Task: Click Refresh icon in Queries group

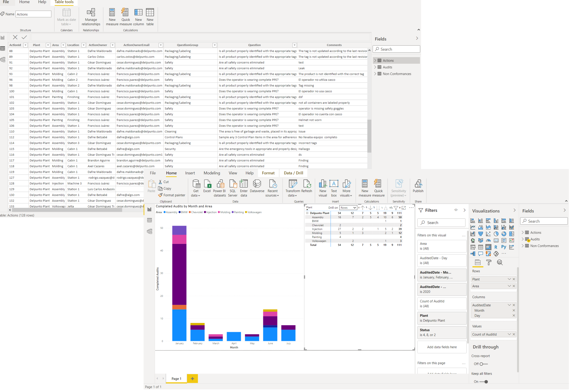Action: [x=307, y=184]
